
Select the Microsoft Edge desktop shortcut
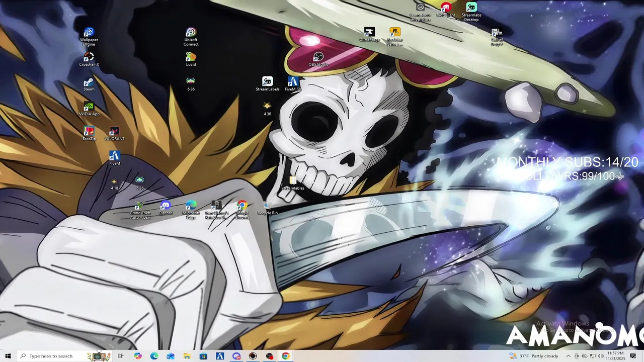[x=191, y=210]
